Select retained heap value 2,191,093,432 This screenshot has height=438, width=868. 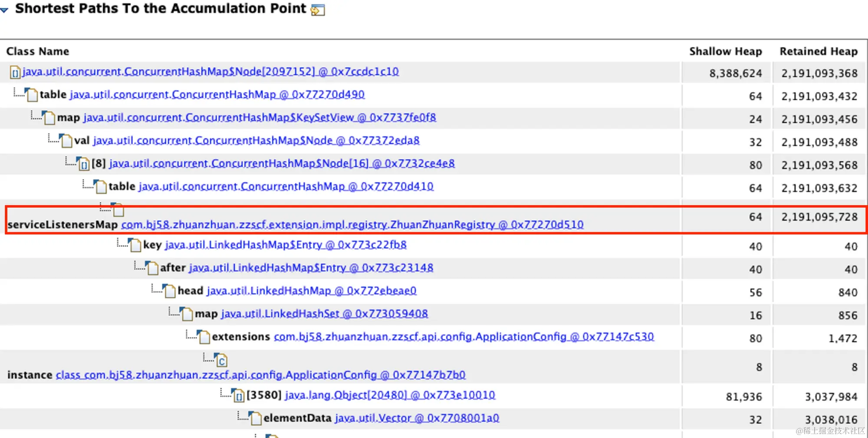[x=819, y=96]
